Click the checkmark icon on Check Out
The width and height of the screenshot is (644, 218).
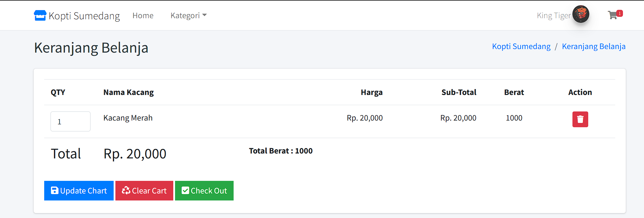click(186, 190)
